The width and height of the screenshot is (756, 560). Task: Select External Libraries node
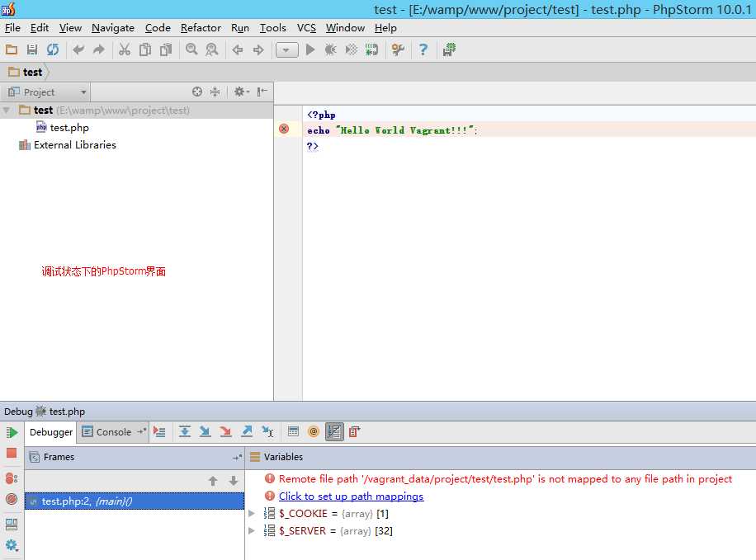pos(75,145)
